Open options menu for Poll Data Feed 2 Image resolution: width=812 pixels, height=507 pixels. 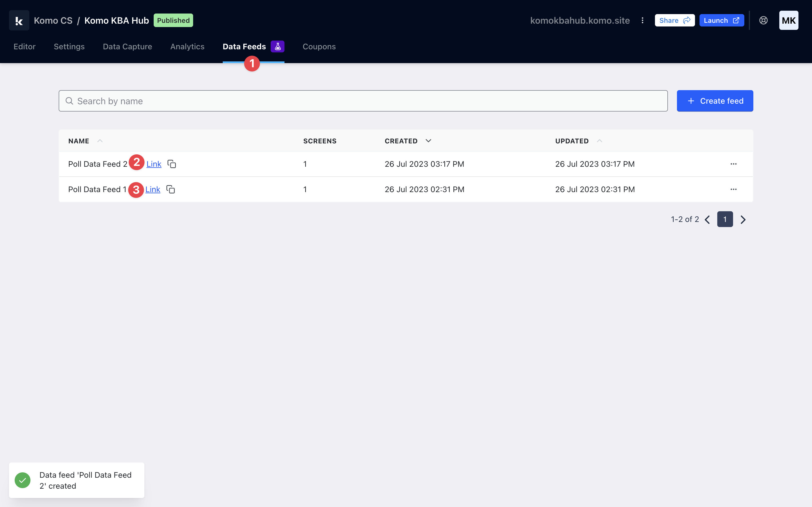coord(734,164)
